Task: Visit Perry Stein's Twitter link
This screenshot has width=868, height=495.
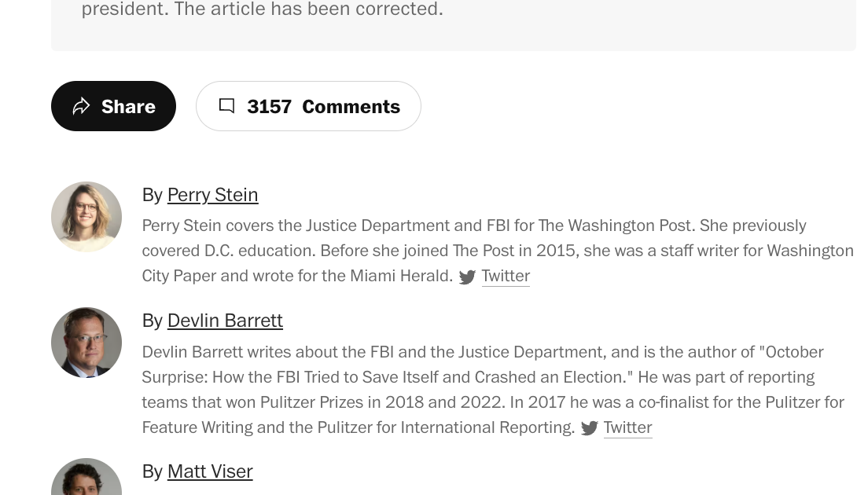Action: click(x=506, y=276)
